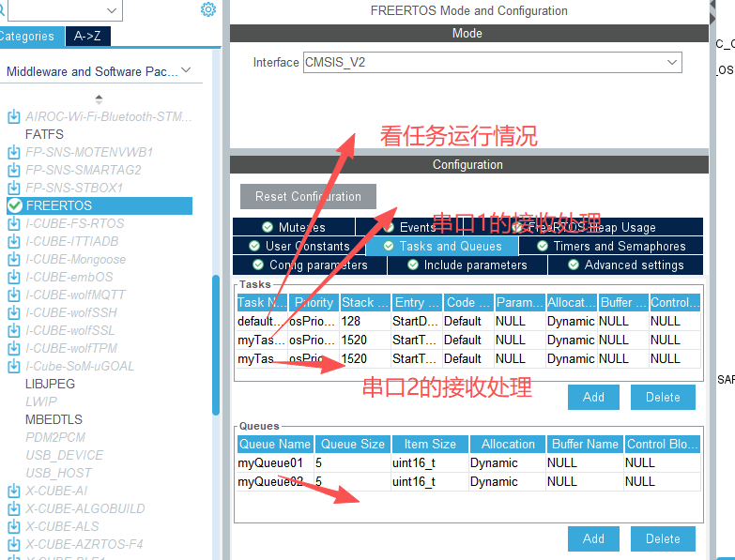The height and width of the screenshot is (560, 735).
Task: Open Timers and Semaphores tab
Action: pyautogui.click(x=611, y=246)
